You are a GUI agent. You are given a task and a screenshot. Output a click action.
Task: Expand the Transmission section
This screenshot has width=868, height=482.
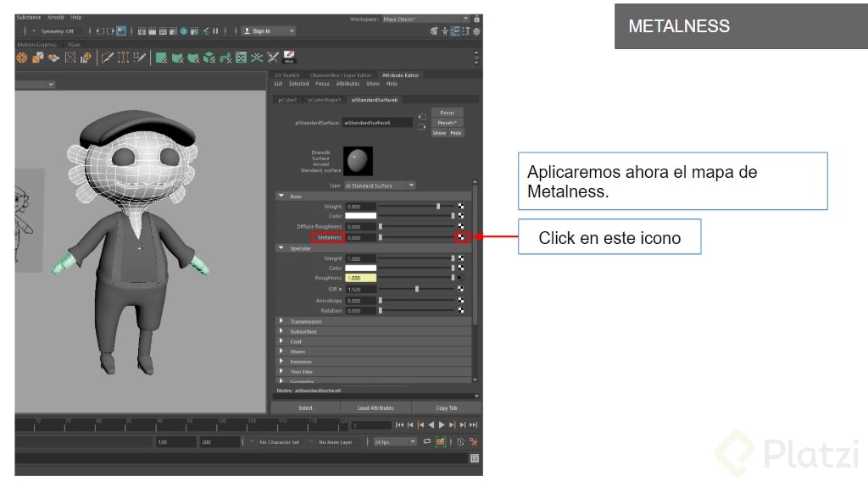pyautogui.click(x=281, y=321)
